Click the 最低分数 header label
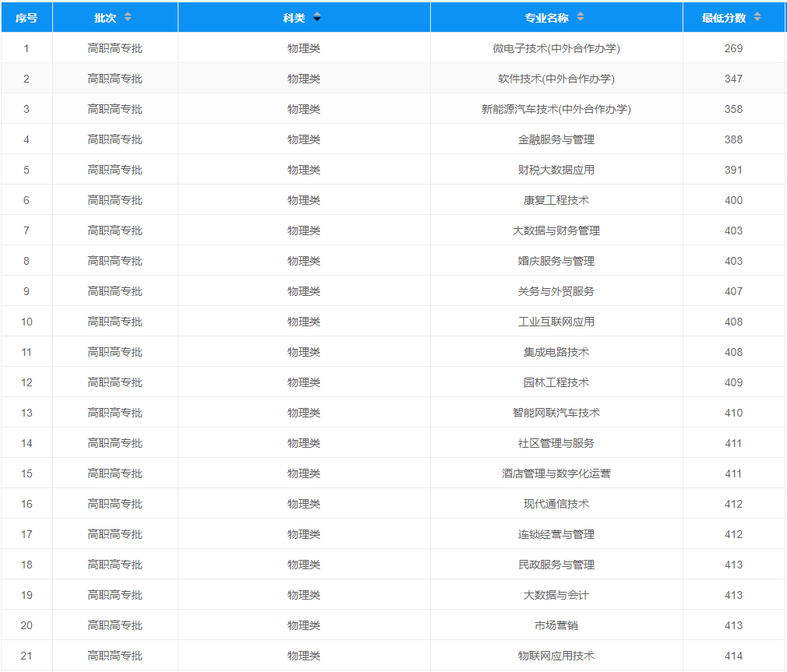The width and height of the screenshot is (787, 672). coord(724,17)
